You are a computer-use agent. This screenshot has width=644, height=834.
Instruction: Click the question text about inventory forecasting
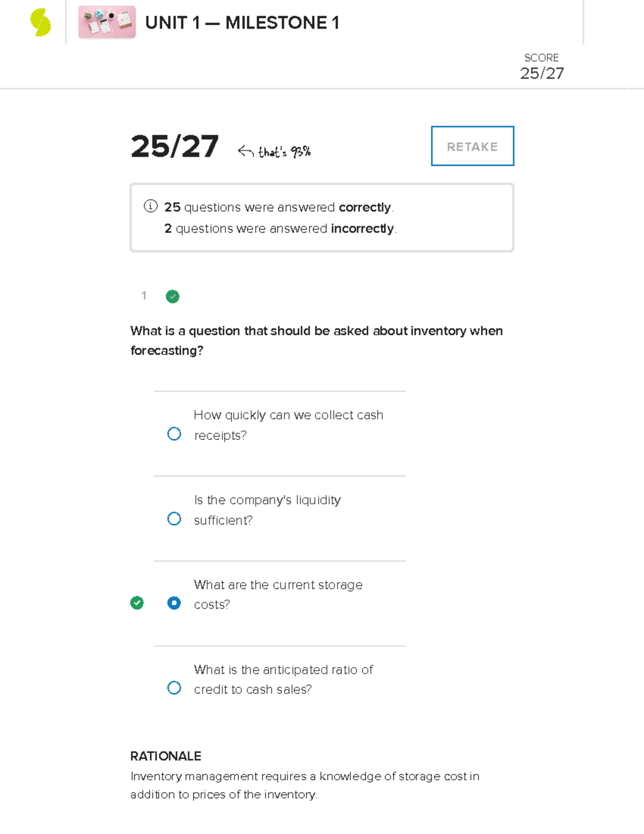(317, 340)
